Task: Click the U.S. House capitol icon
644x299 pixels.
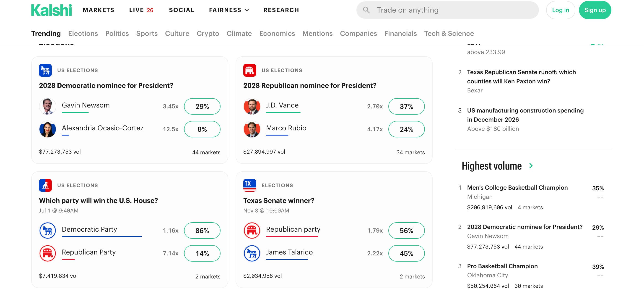Action: point(45,185)
